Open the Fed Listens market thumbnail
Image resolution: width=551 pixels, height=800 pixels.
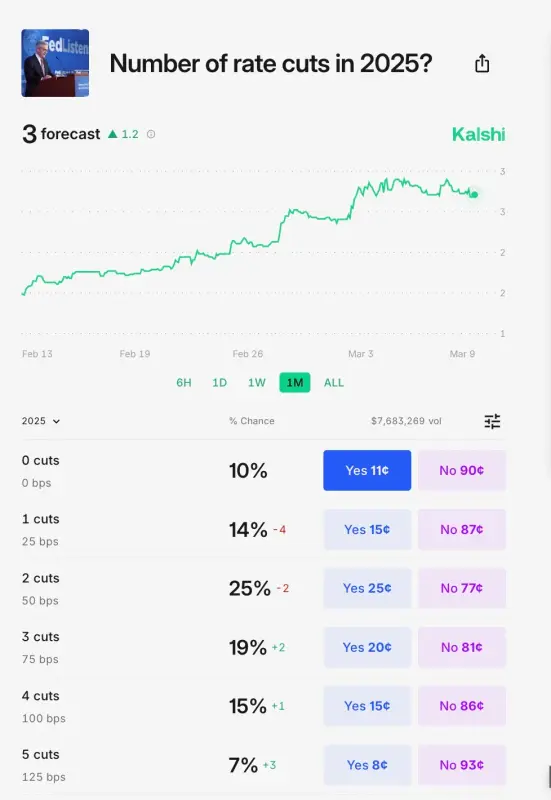55,63
